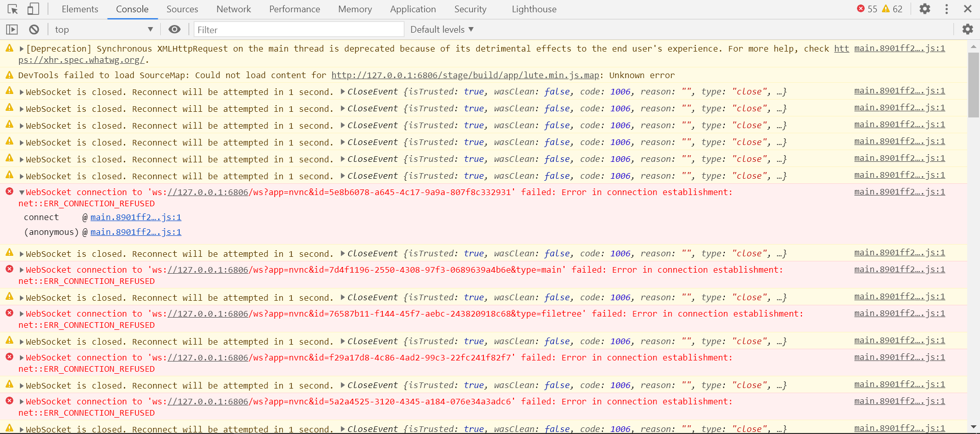Show the console sidebar icon
The width and height of the screenshot is (980, 434).
point(12,30)
